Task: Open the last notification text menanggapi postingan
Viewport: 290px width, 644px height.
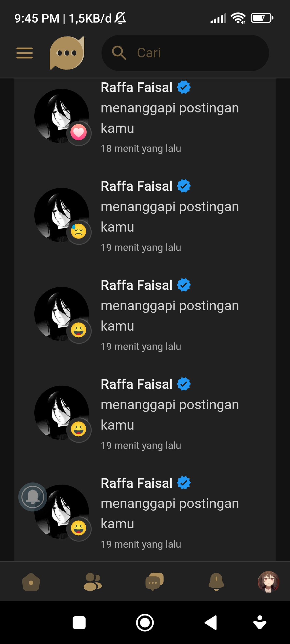Action: coord(170,514)
